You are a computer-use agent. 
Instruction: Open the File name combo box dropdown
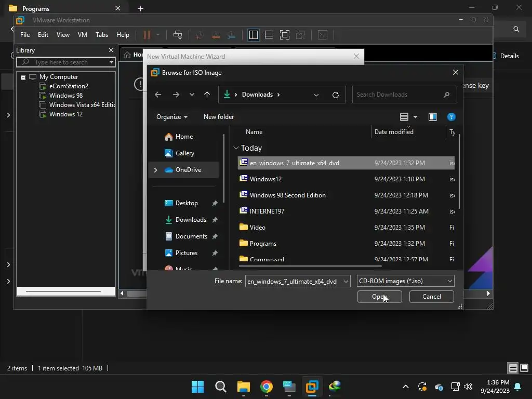(x=345, y=281)
